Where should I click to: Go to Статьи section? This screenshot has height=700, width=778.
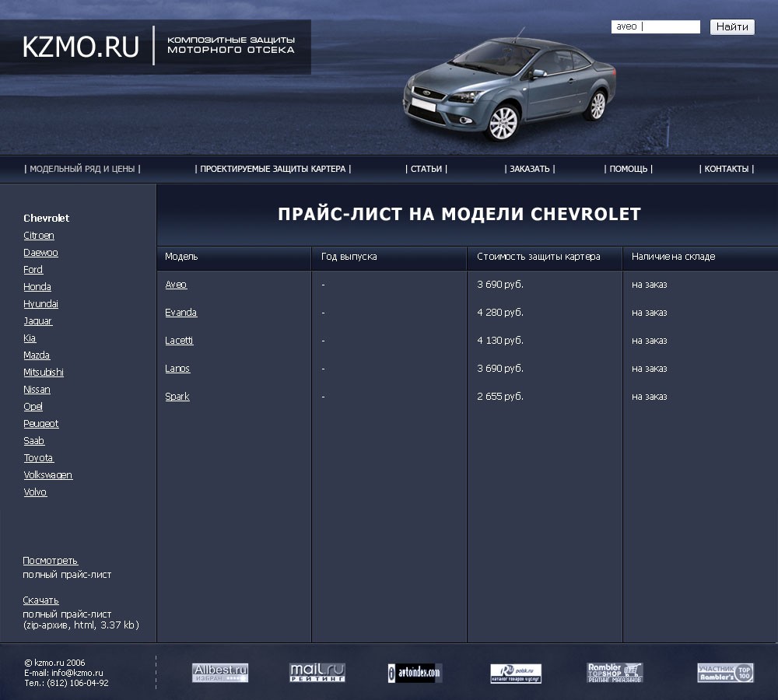tap(426, 169)
